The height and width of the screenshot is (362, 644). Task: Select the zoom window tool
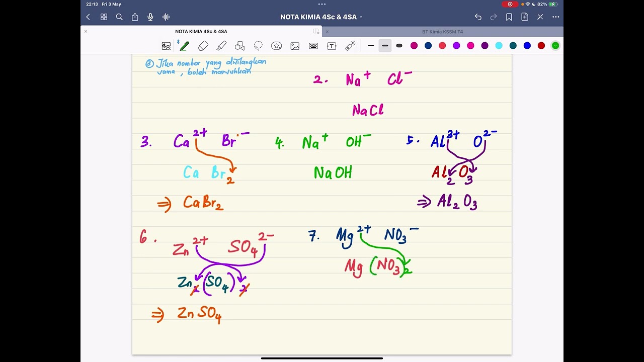click(x=166, y=46)
